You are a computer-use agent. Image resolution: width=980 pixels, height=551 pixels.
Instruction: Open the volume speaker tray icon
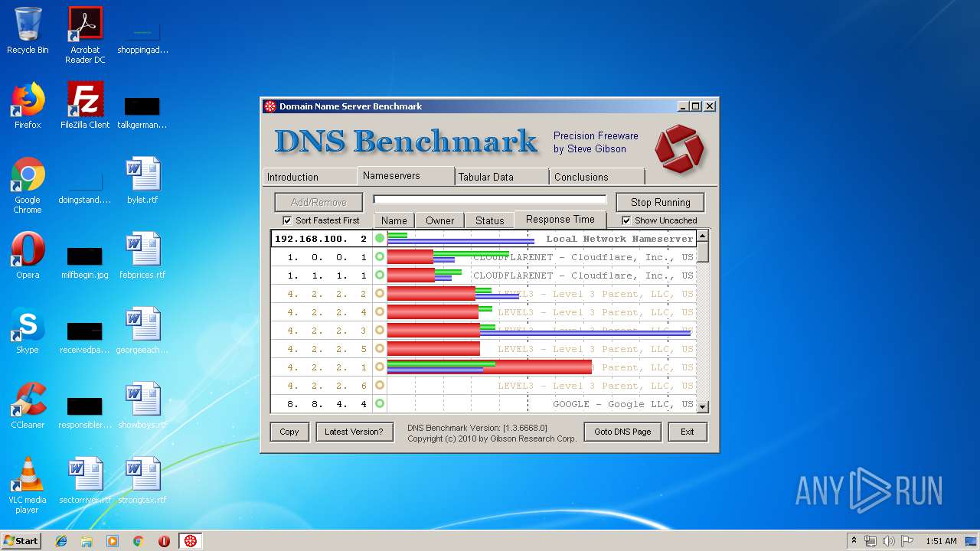(888, 541)
